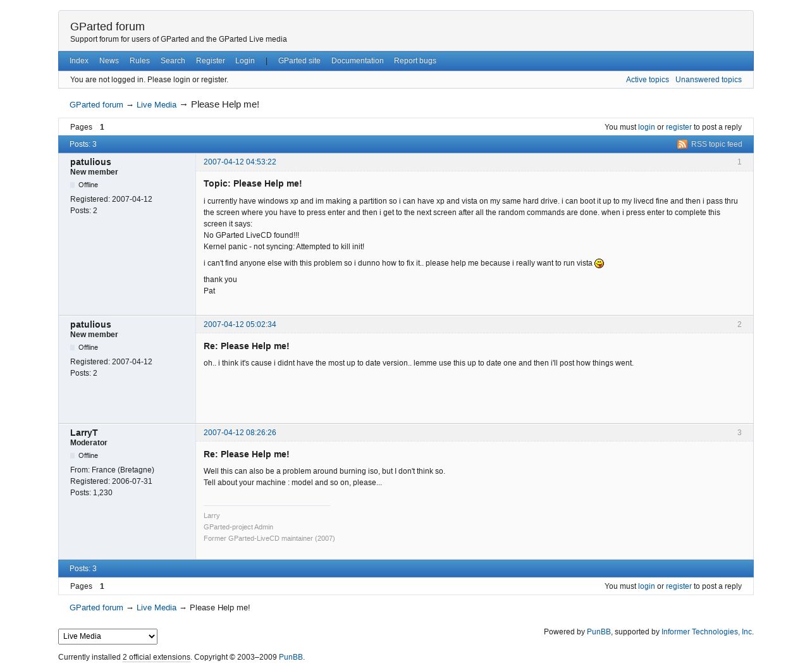Go to News in navigation bar
The width and height of the screenshot is (812, 666).
(109, 61)
